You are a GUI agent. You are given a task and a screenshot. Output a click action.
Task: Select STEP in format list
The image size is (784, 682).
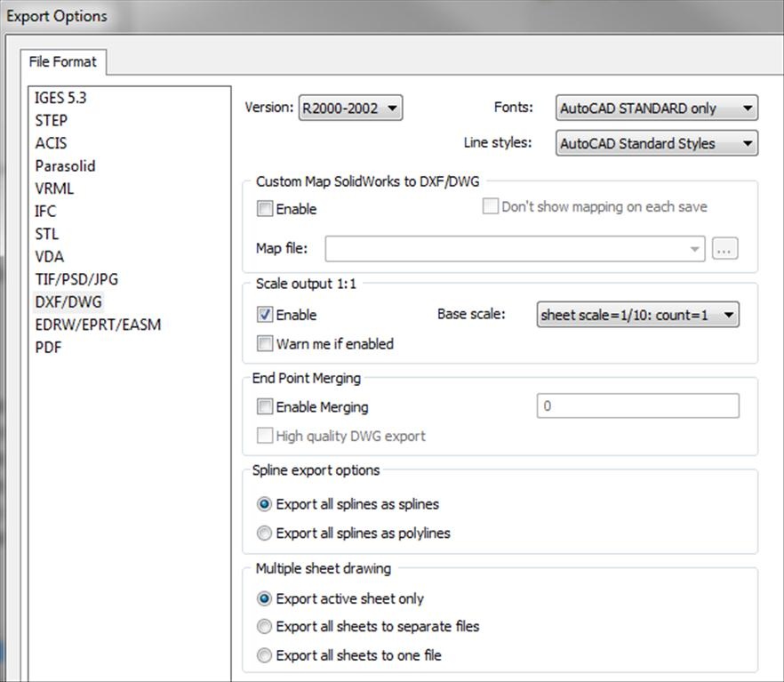pyautogui.click(x=51, y=121)
